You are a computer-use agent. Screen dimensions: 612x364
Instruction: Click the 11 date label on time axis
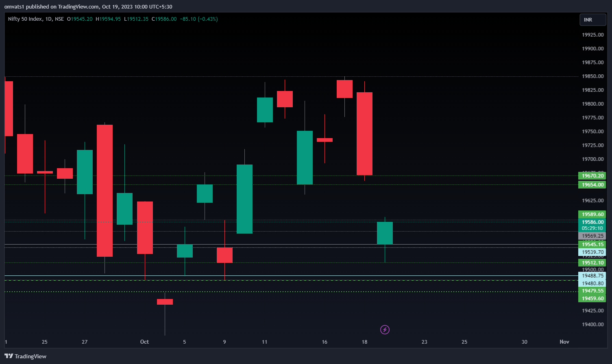click(264, 342)
